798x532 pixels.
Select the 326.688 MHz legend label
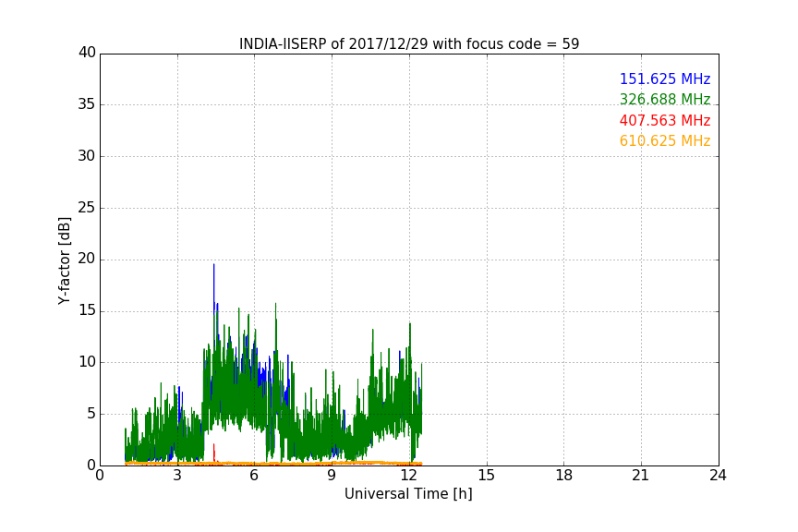pos(665,99)
